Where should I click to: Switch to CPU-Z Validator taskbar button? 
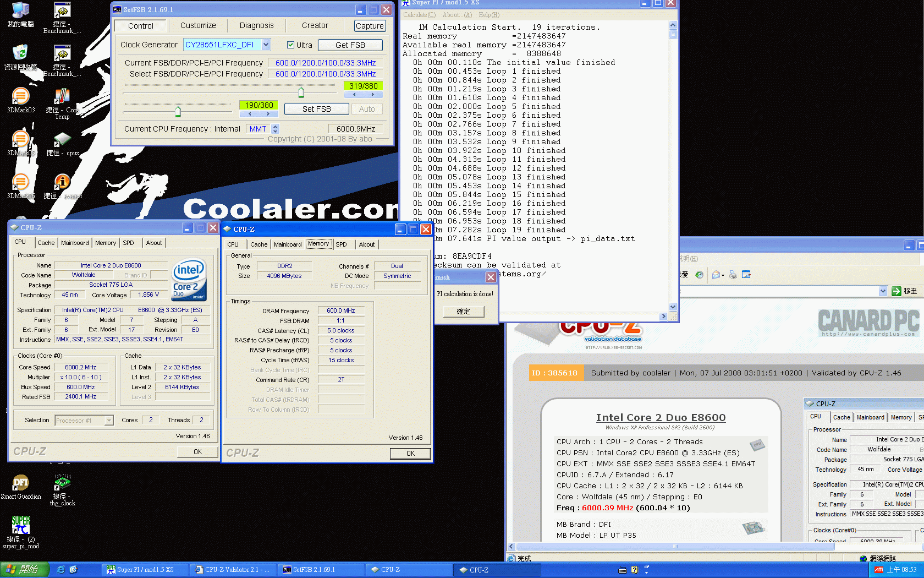232,570
